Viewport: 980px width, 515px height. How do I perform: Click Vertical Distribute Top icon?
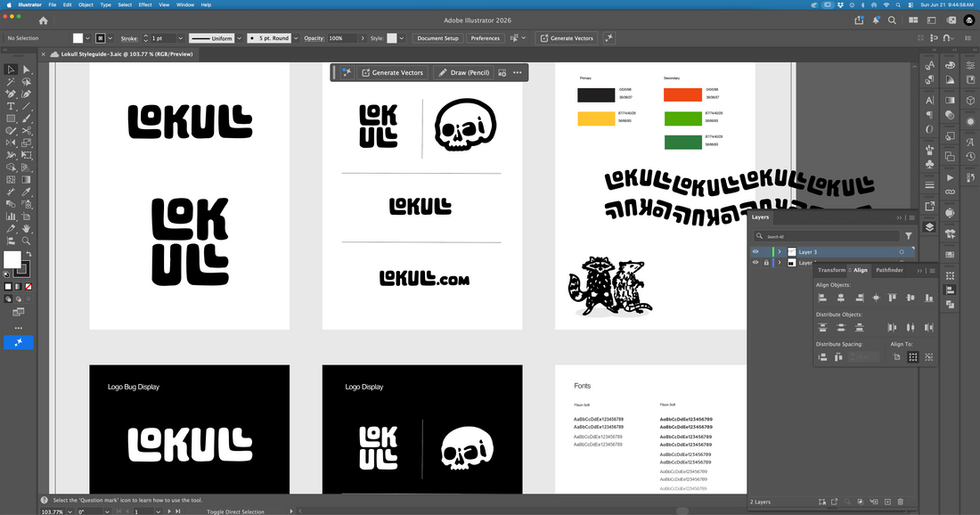822,328
